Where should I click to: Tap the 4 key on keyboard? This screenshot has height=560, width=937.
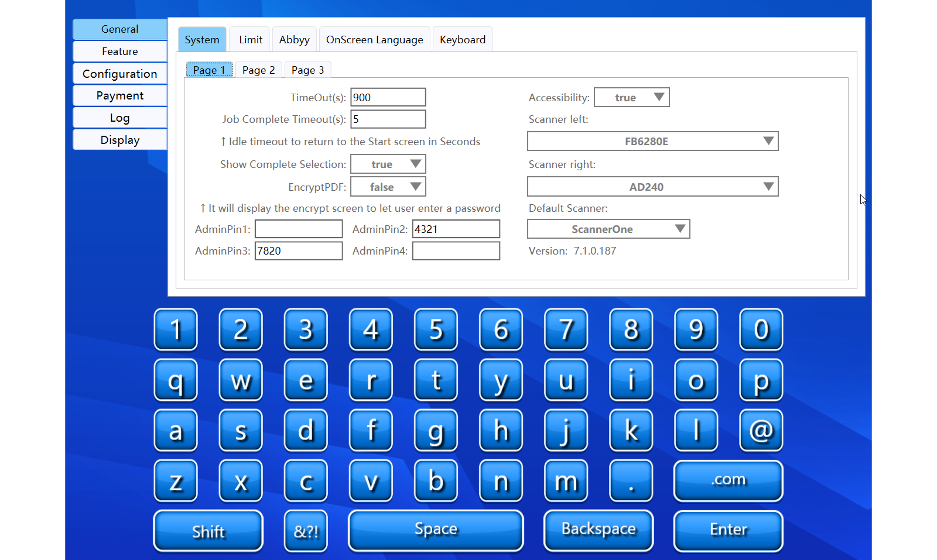(371, 329)
